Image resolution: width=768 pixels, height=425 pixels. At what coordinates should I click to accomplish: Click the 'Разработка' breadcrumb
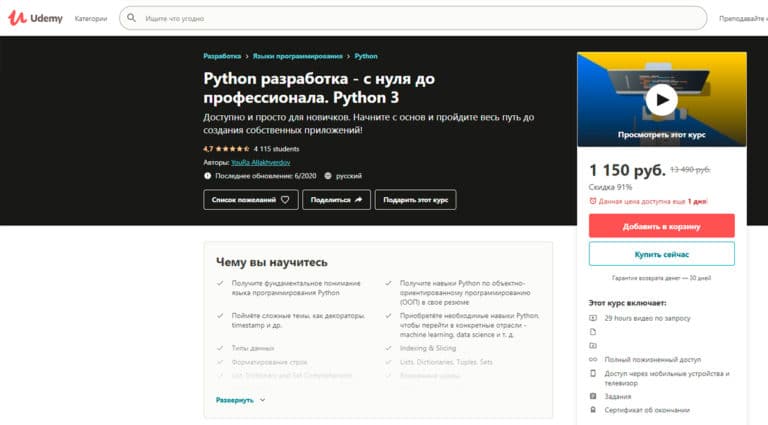(x=222, y=56)
